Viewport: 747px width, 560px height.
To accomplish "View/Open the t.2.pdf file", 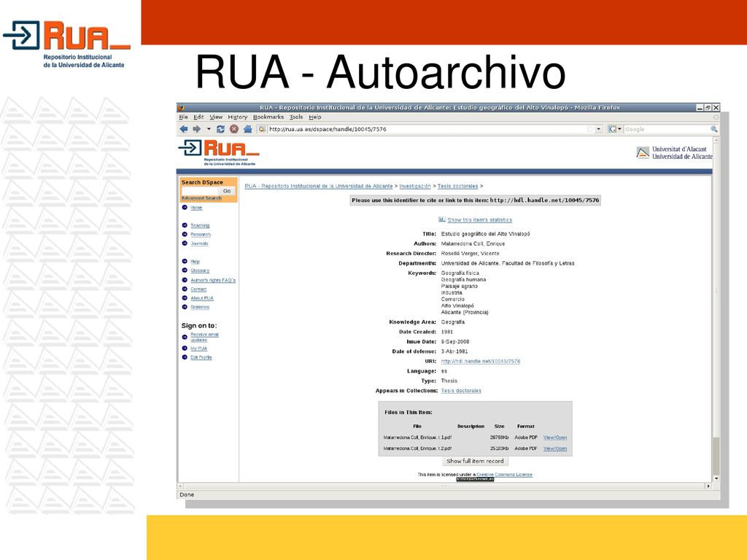I will click(555, 448).
